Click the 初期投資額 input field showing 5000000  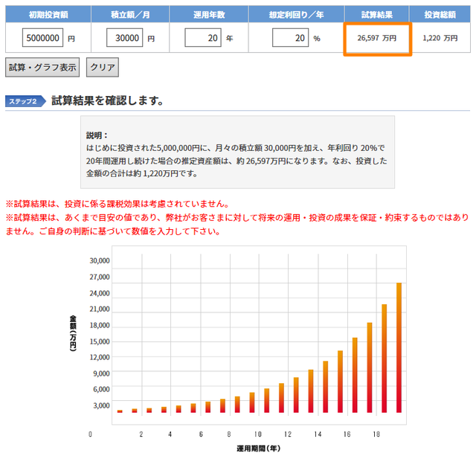(x=42, y=38)
